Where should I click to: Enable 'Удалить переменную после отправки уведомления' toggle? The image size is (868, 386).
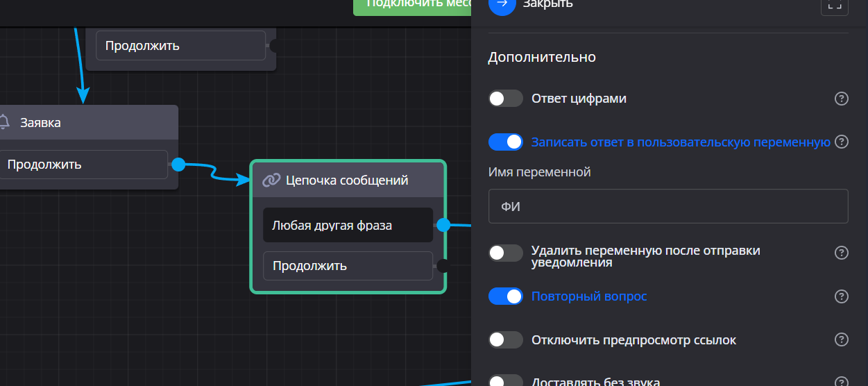(505, 253)
